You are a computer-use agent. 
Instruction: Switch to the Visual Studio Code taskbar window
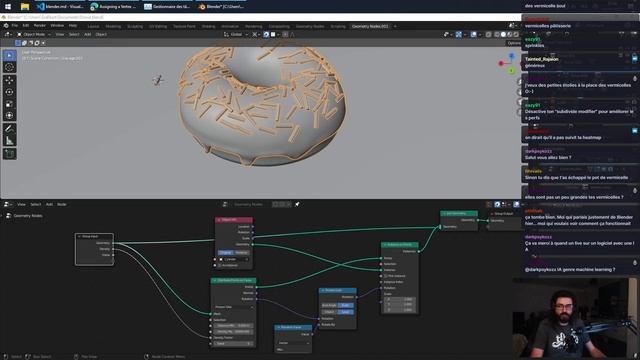point(60,7)
